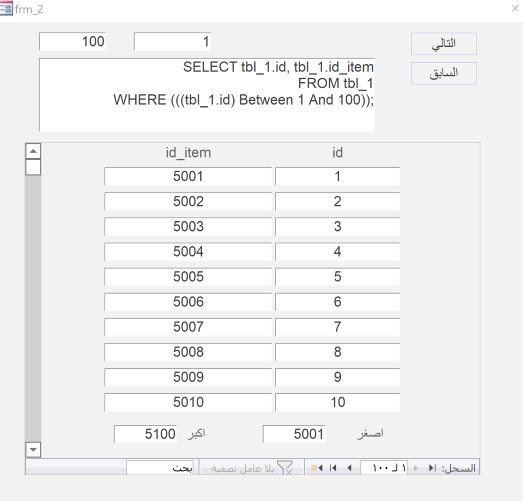The height and width of the screenshot is (501, 523).
Task: Click the lower limit field showing 1
Action: pyautogui.click(x=172, y=41)
